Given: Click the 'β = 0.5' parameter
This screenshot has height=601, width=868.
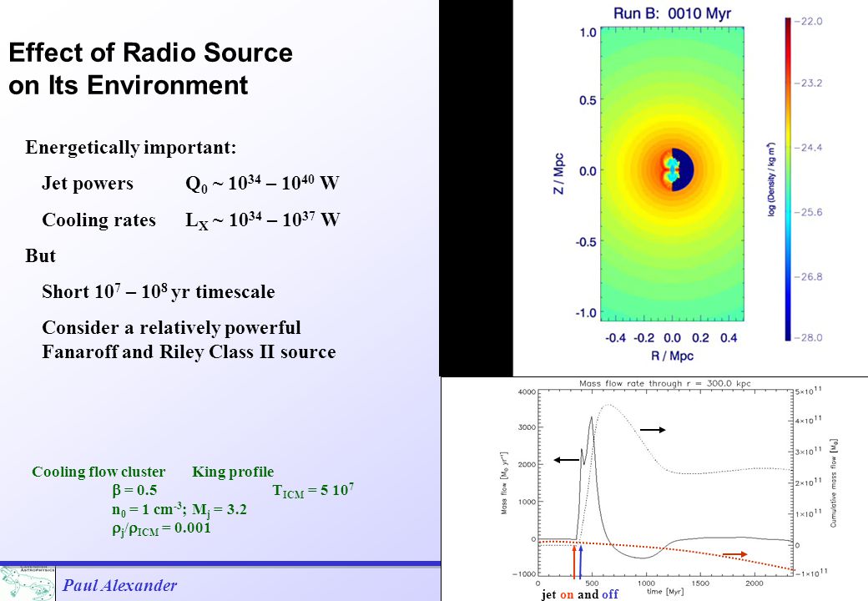Looking at the screenshot, I should [134, 490].
